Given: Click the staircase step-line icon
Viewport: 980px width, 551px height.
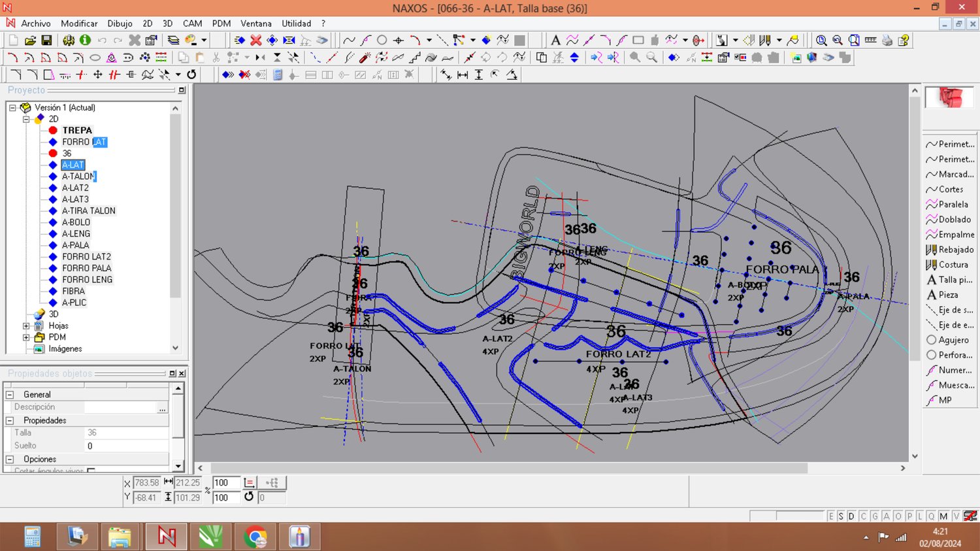Looking at the screenshot, I should (x=414, y=58).
